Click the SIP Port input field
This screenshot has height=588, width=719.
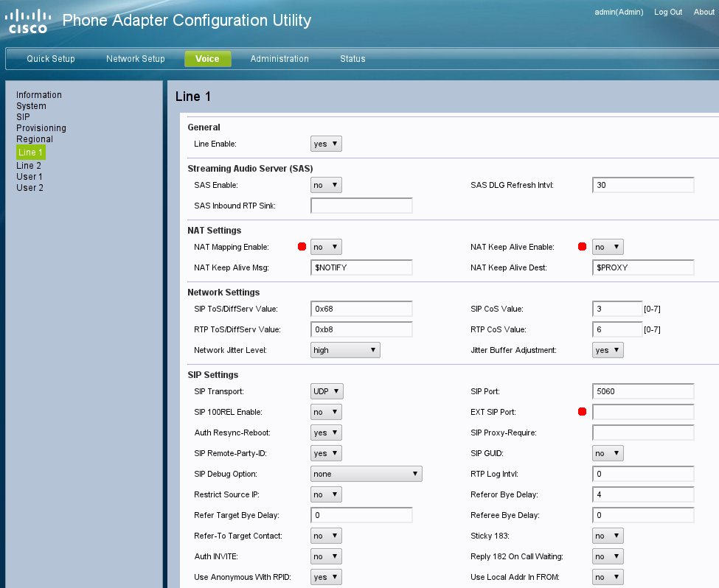pos(642,391)
